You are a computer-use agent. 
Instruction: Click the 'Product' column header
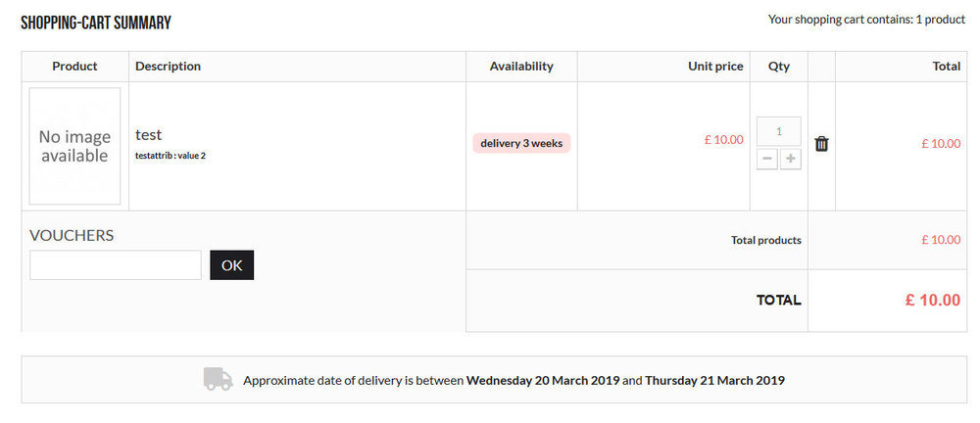coord(75,67)
